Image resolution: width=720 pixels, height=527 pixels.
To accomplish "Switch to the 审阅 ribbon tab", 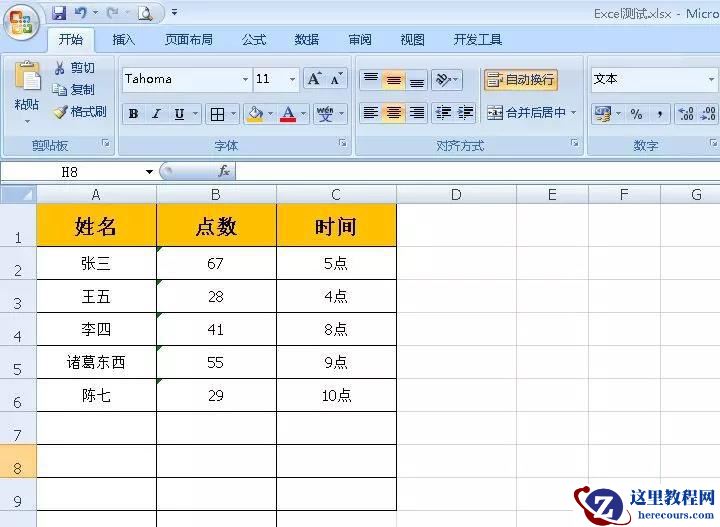I will pyautogui.click(x=360, y=40).
